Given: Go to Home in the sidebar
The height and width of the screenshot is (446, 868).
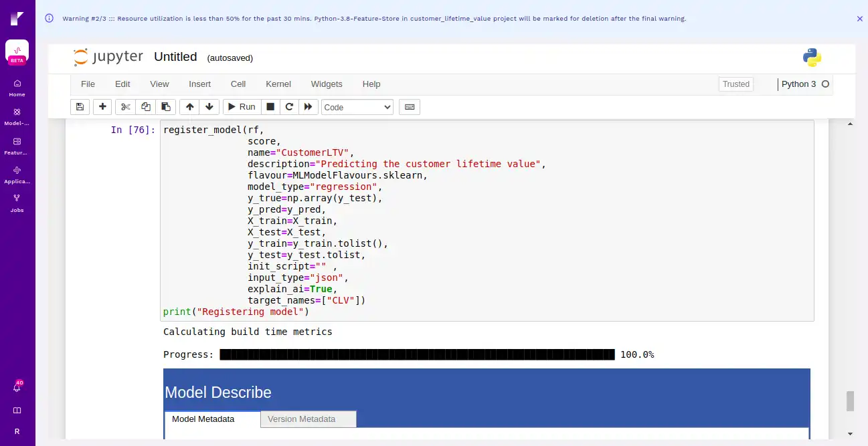Looking at the screenshot, I should 17,88.
